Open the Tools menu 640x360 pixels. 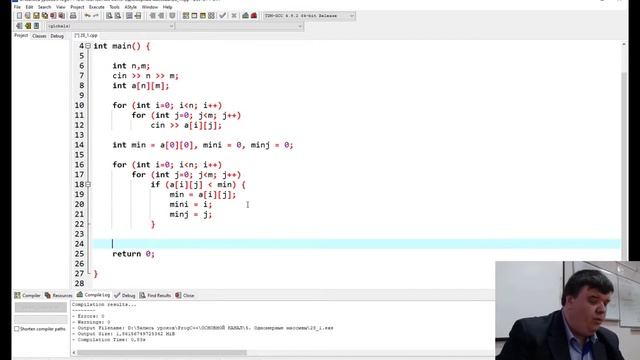pos(115,7)
